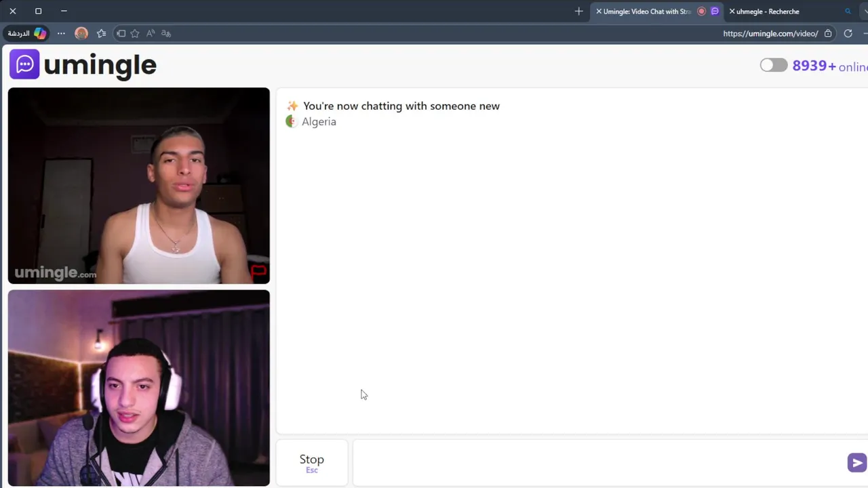Image resolution: width=868 pixels, height=488 pixels.
Task: Click the Algeria country label
Action: (319, 122)
